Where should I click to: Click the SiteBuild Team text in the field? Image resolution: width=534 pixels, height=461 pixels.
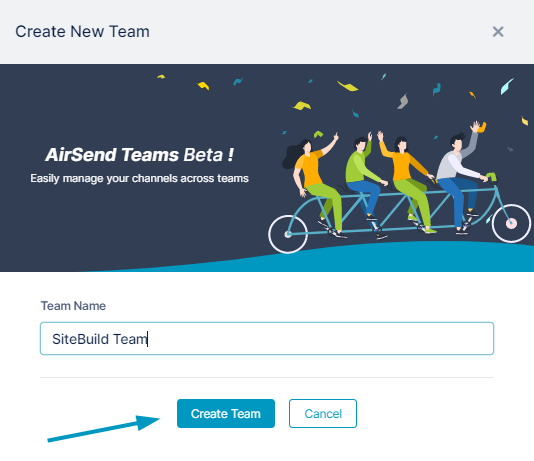[99, 339]
